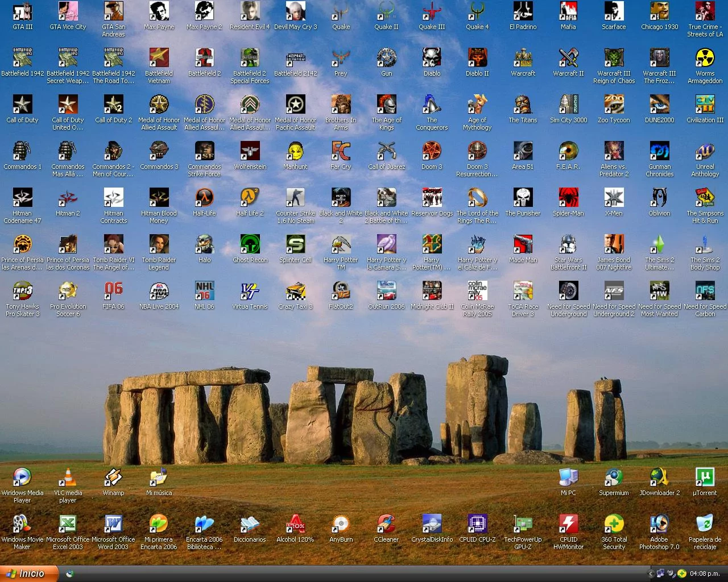Open VLC media player shortcut

[x=68, y=477]
